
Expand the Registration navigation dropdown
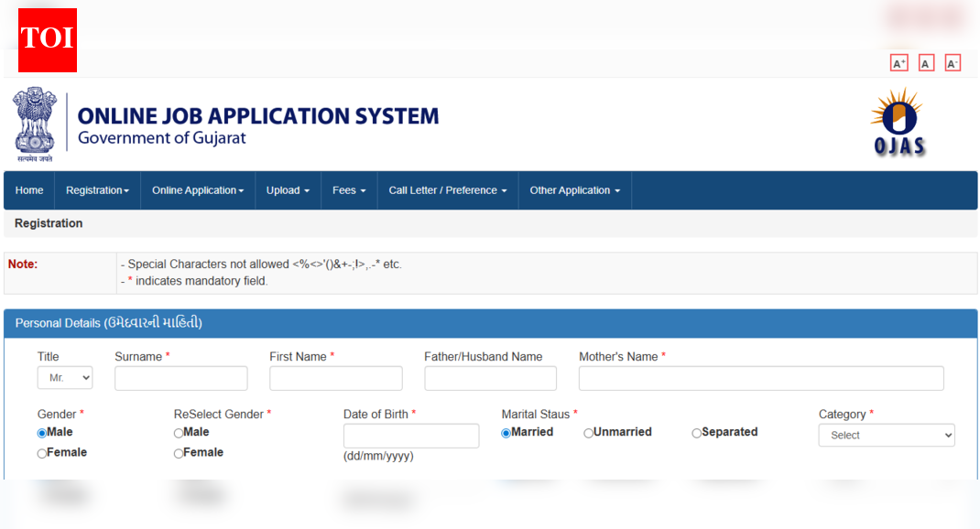[x=97, y=190]
